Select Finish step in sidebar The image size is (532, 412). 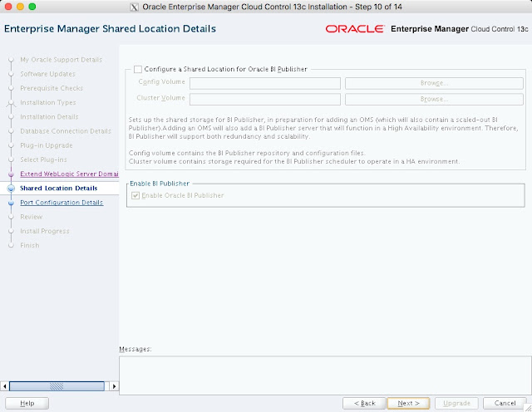(x=30, y=245)
